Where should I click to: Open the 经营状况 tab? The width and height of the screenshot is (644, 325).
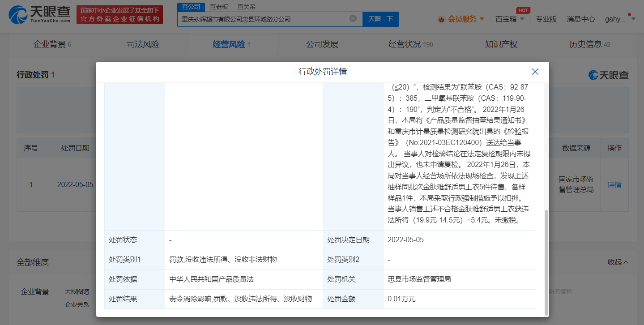(411, 44)
